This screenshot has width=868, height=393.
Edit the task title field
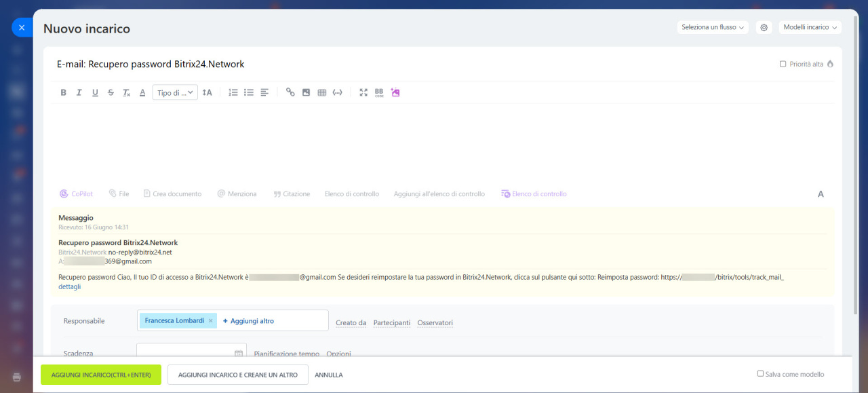[x=407, y=64]
